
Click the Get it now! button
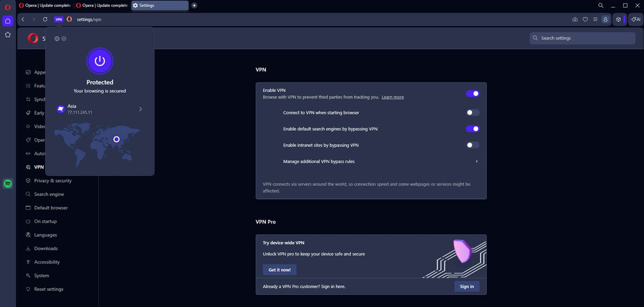(x=279, y=270)
